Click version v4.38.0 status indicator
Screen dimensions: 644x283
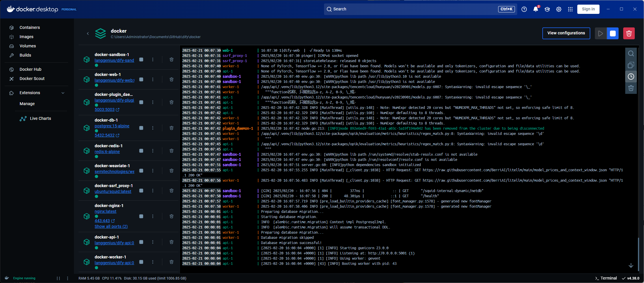631,278
